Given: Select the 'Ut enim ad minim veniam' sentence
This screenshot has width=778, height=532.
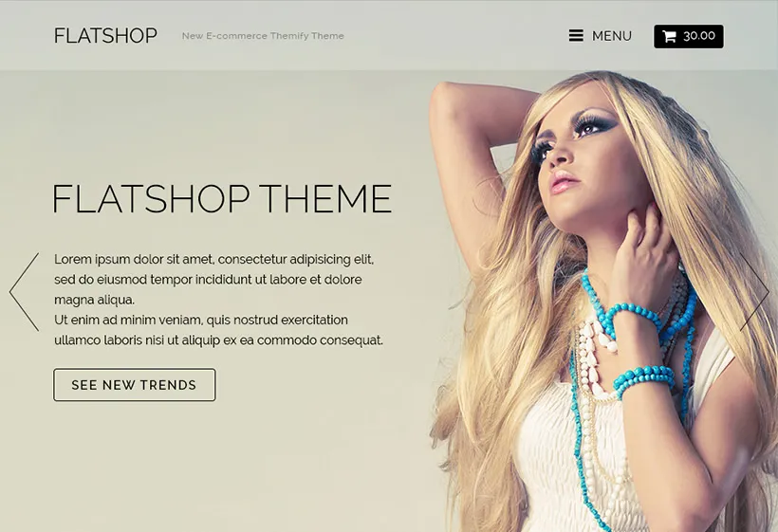Looking at the screenshot, I should (201, 321).
